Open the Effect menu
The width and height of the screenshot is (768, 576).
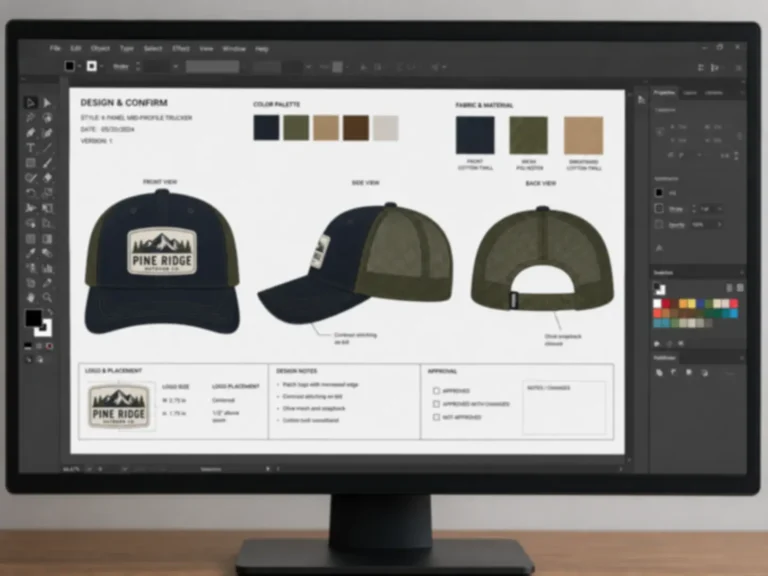(181, 48)
